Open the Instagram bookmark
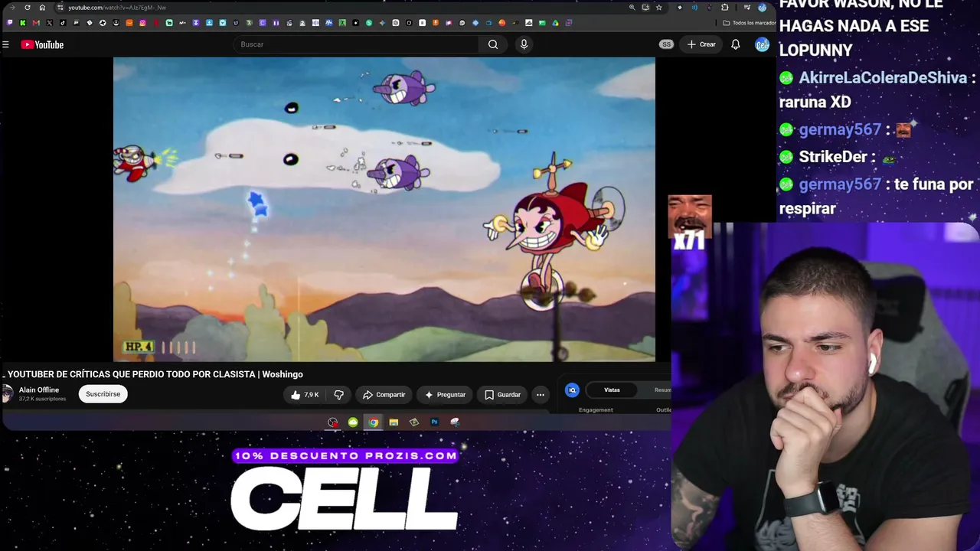 pos(142,23)
